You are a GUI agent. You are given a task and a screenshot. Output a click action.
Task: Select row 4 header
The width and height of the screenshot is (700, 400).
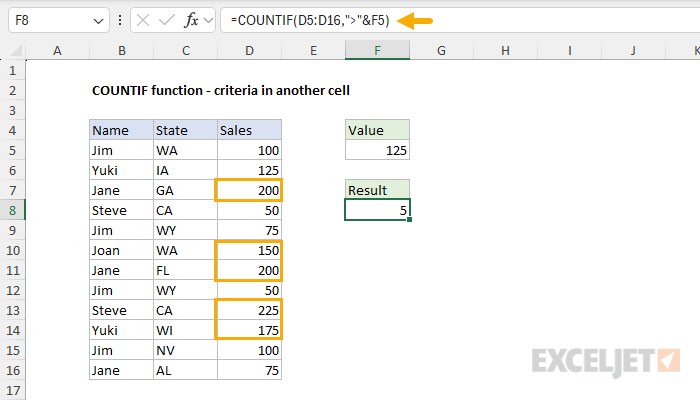pyautogui.click(x=12, y=130)
